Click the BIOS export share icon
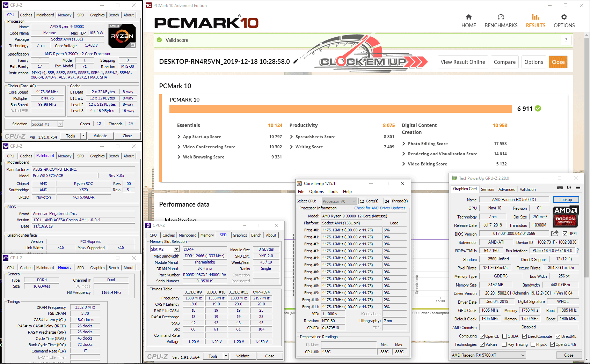 (x=555, y=233)
